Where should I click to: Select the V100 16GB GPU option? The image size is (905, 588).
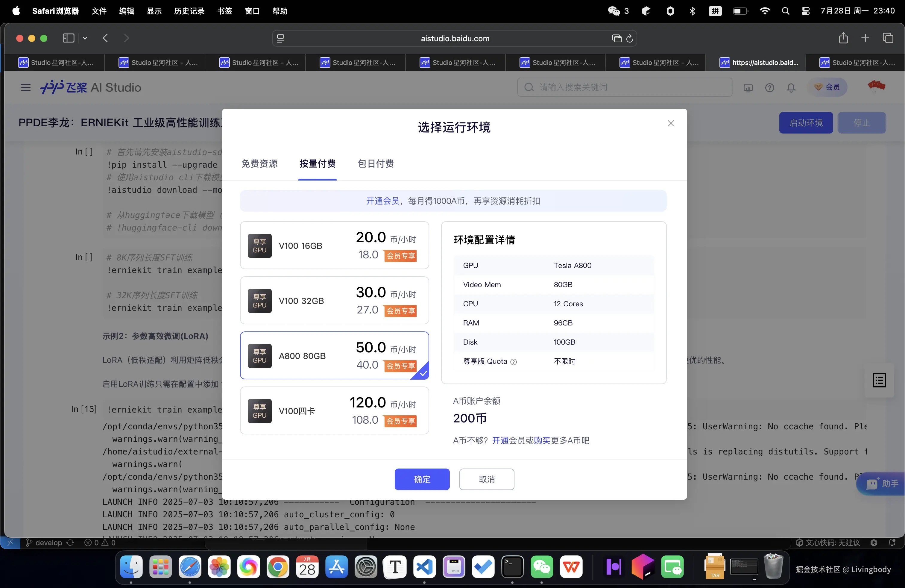tap(334, 245)
